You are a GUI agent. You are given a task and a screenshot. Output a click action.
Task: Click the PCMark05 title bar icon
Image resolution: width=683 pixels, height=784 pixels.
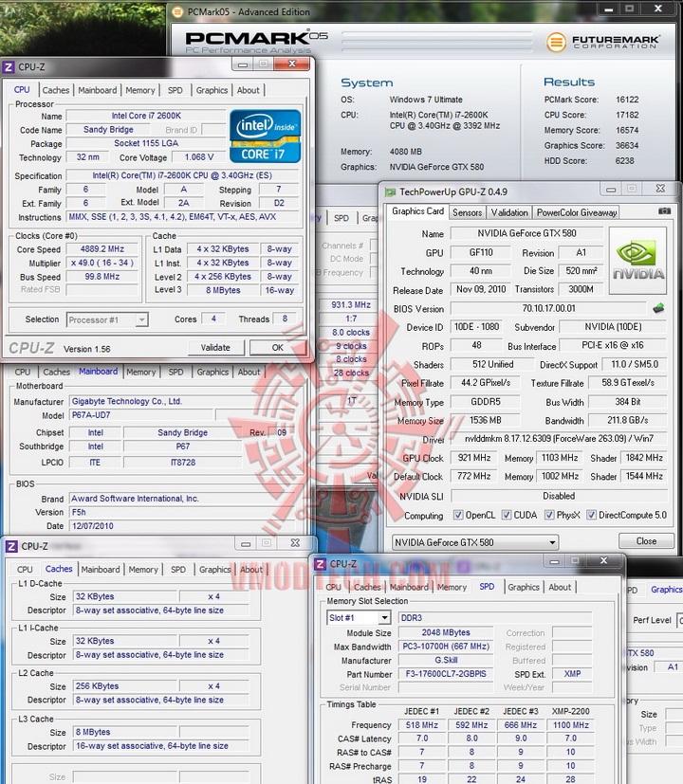(x=177, y=11)
